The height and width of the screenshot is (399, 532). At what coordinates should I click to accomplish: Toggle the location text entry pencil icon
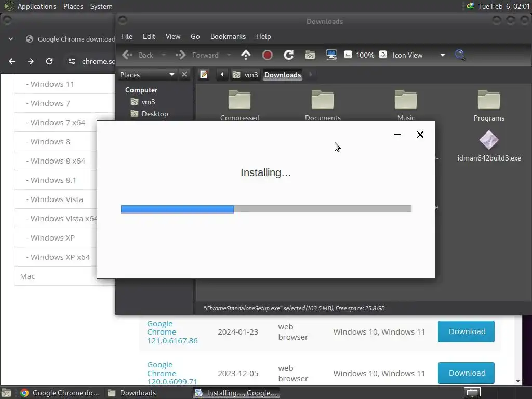point(204,75)
